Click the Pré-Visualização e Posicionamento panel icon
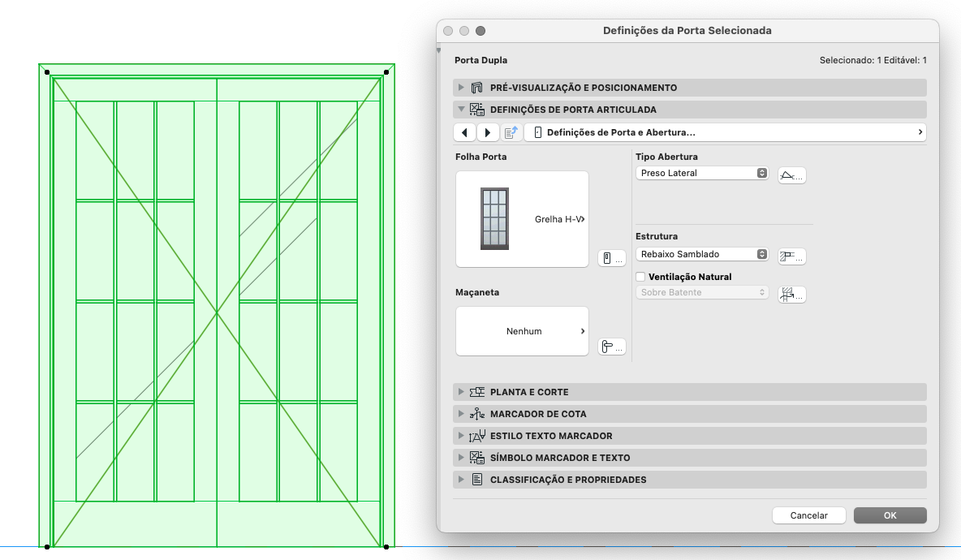The height and width of the screenshot is (560, 961). click(476, 88)
